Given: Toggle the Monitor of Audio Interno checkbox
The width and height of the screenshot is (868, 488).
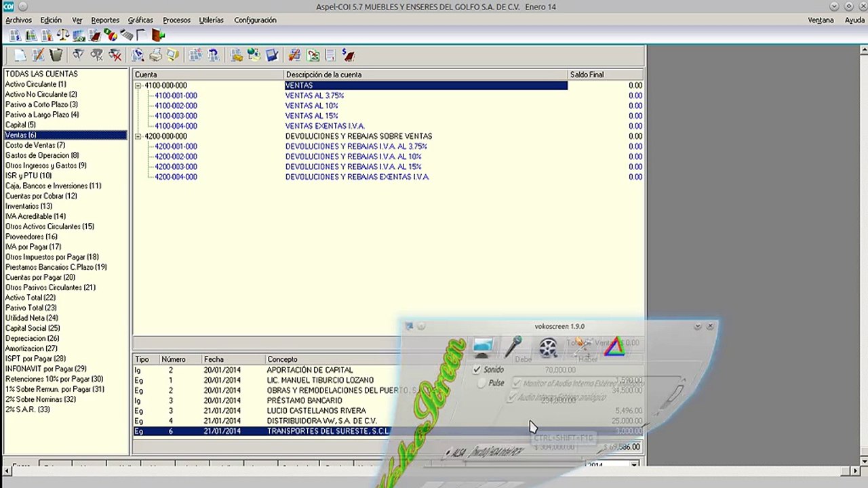Looking at the screenshot, I should pyautogui.click(x=517, y=384).
